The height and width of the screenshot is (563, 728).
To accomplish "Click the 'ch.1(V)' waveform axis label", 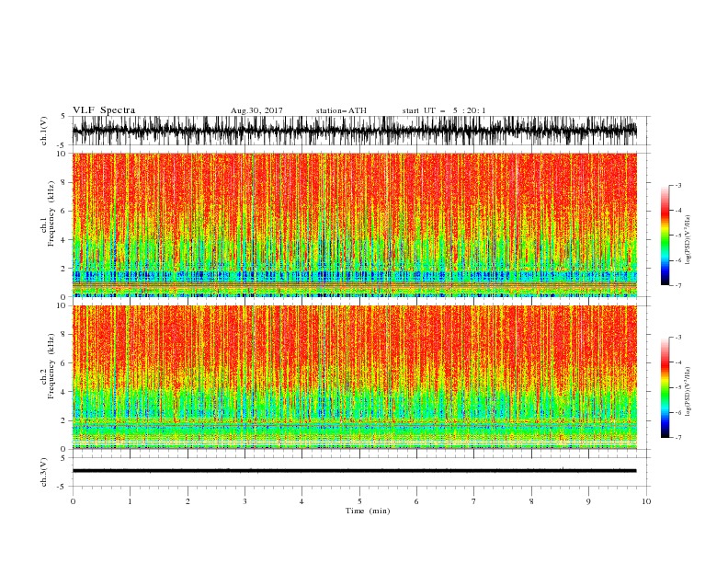I will (45, 131).
